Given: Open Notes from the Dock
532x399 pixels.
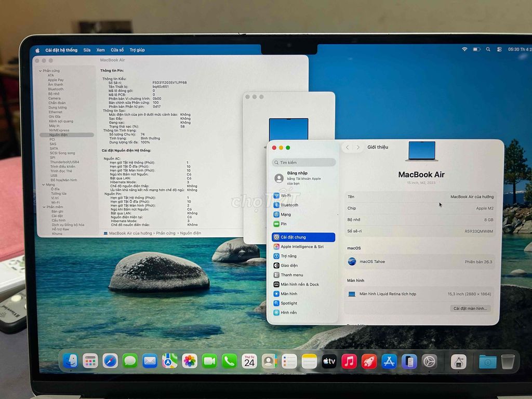Looking at the screenshot, I should coord(309,362).
